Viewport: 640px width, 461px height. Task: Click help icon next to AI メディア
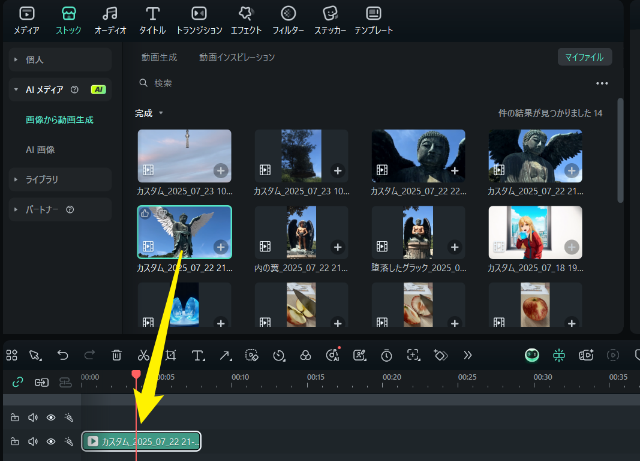coord(74,89)
